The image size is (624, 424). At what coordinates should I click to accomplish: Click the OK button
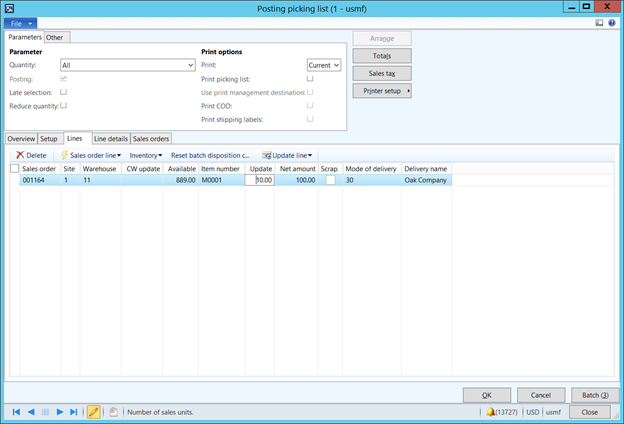click(487, 395)
